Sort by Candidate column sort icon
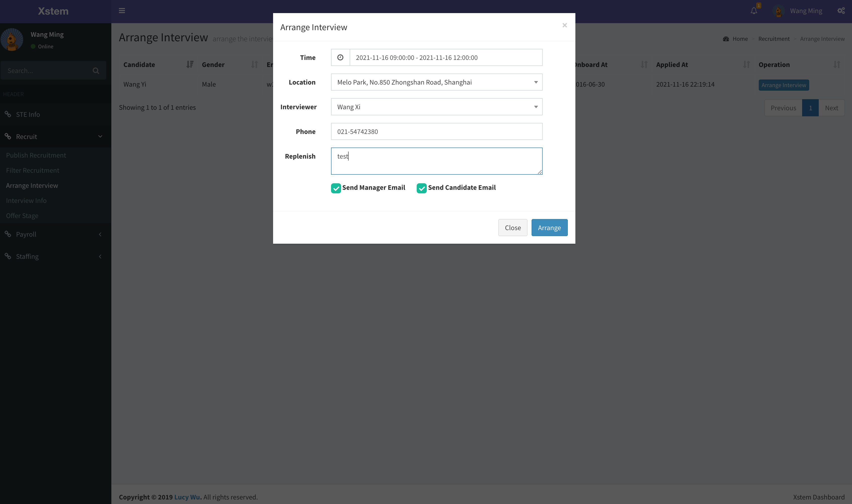 pyautogui.click(x=190, y=64)
